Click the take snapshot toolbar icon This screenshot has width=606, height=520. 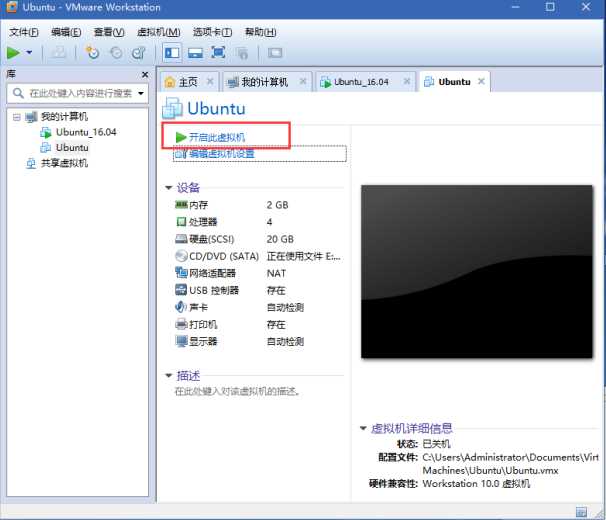pos(92,53)
